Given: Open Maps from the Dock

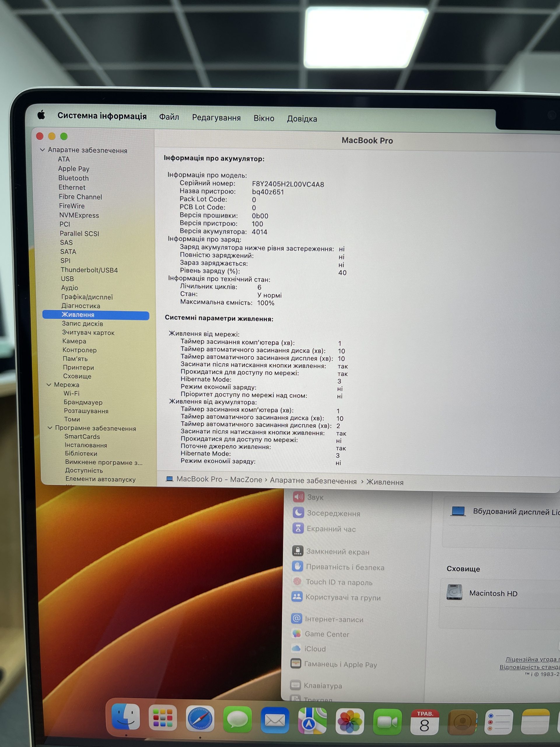Looking at the screenshot, I should 312,721.
